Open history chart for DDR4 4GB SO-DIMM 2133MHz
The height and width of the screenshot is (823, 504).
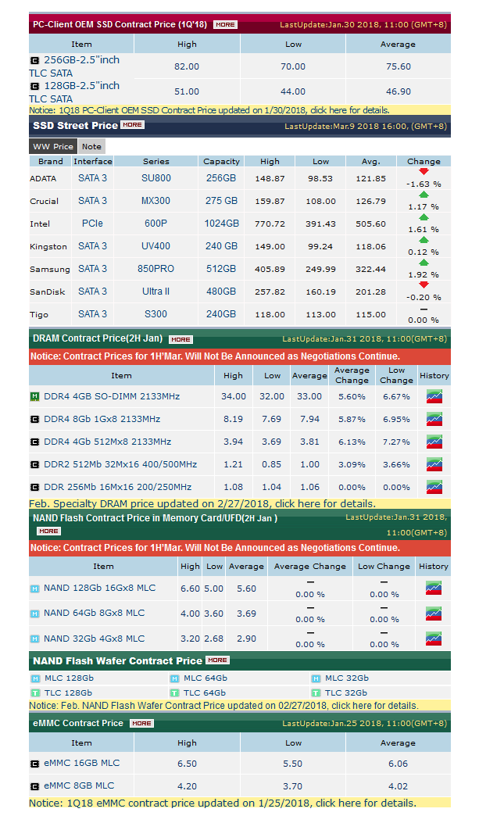(x=434, y=396)
